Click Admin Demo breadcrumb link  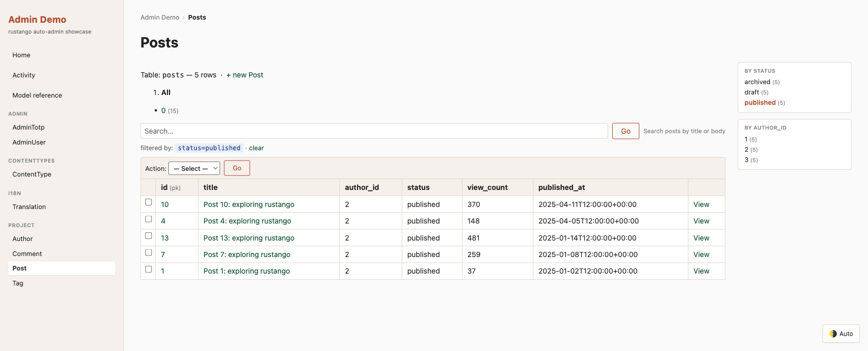[x=160, y=18]
